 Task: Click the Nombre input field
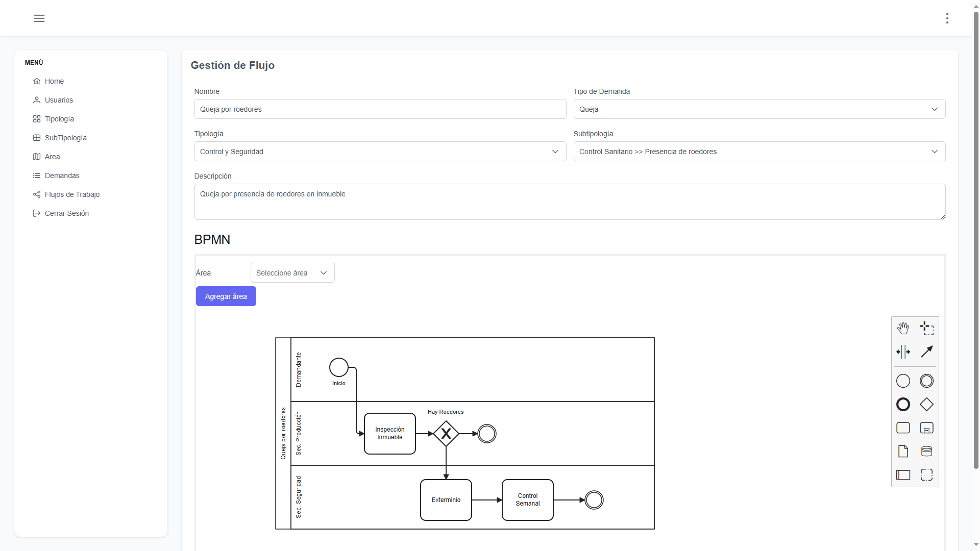[380, 109]
